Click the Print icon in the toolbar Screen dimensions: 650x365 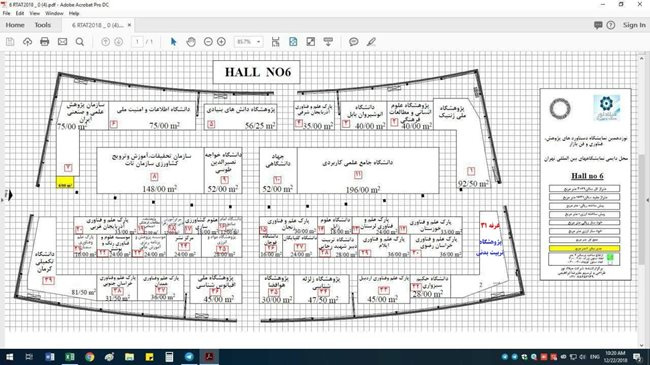click(x=45, y=41)
